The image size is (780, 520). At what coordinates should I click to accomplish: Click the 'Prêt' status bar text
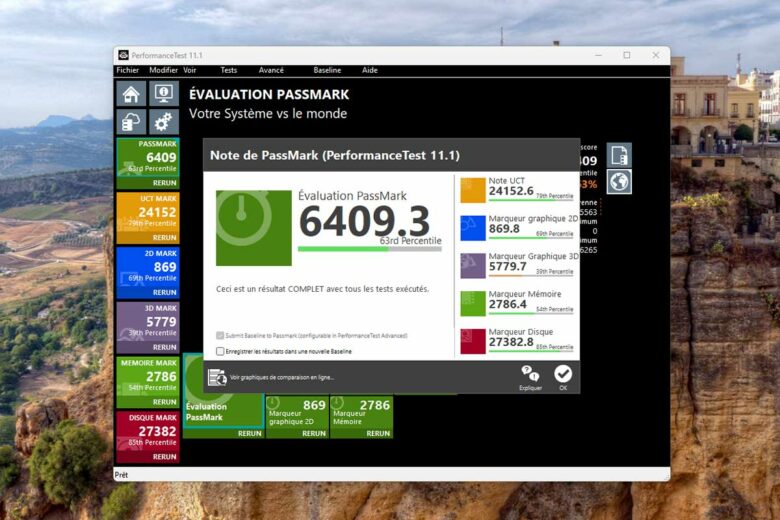(121, 475)
